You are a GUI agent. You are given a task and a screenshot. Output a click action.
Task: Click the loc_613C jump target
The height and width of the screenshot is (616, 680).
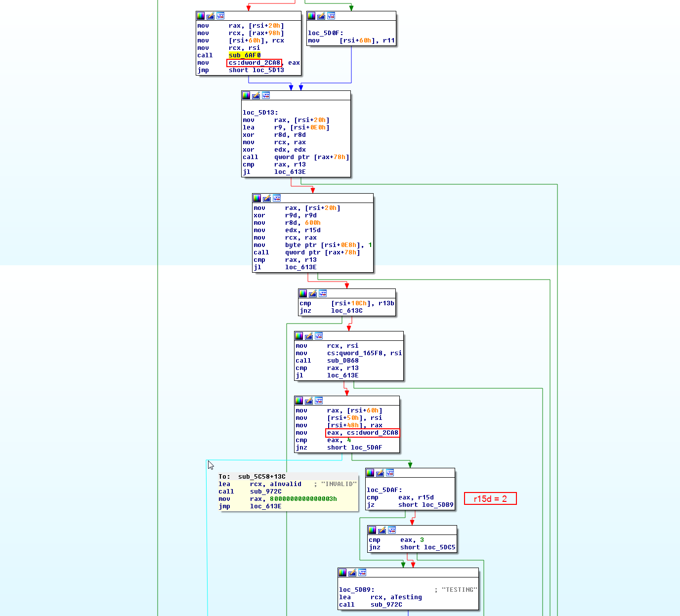tap(347, 311)
